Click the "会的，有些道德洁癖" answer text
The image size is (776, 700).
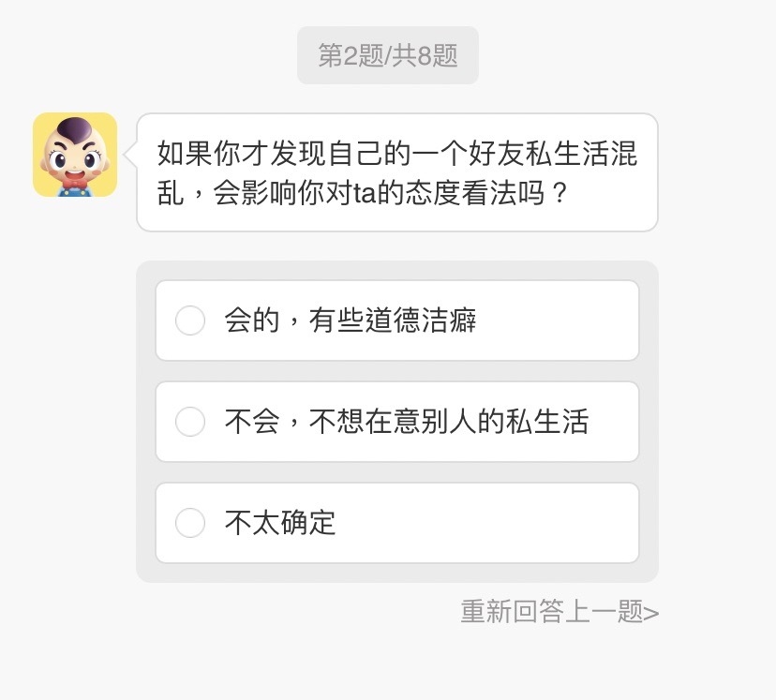click(351, 320)
